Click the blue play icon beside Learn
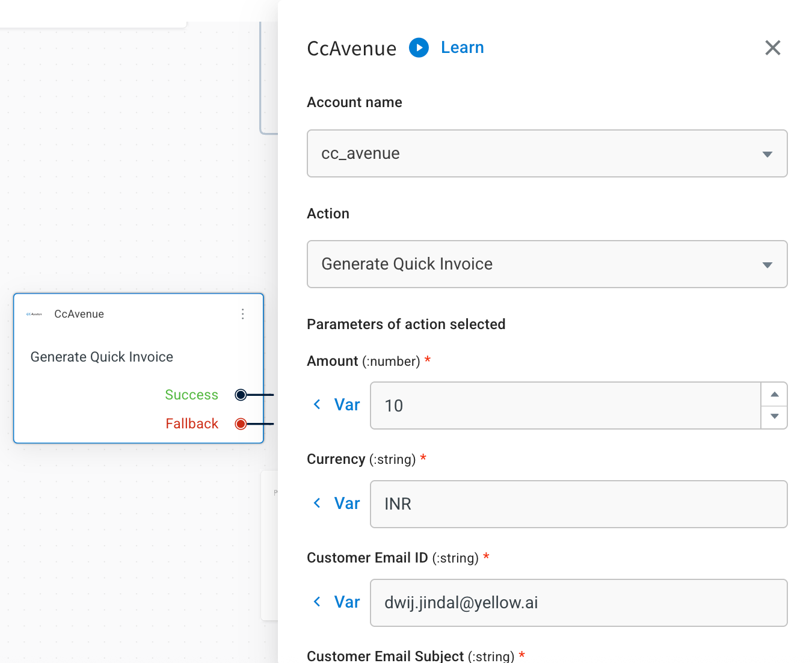 coord(419,48)
